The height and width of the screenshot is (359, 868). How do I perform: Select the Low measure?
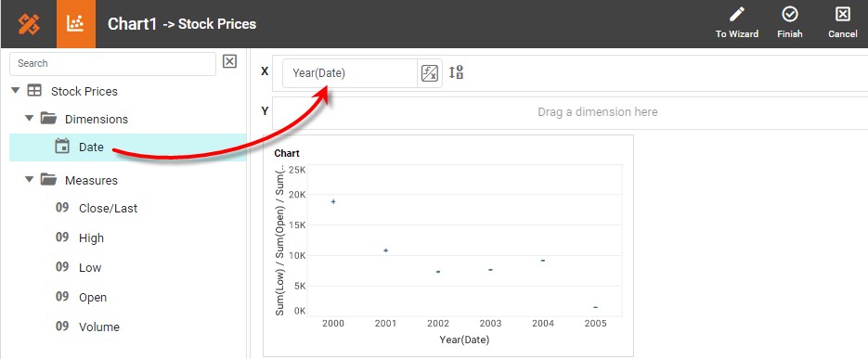(90, 268)
